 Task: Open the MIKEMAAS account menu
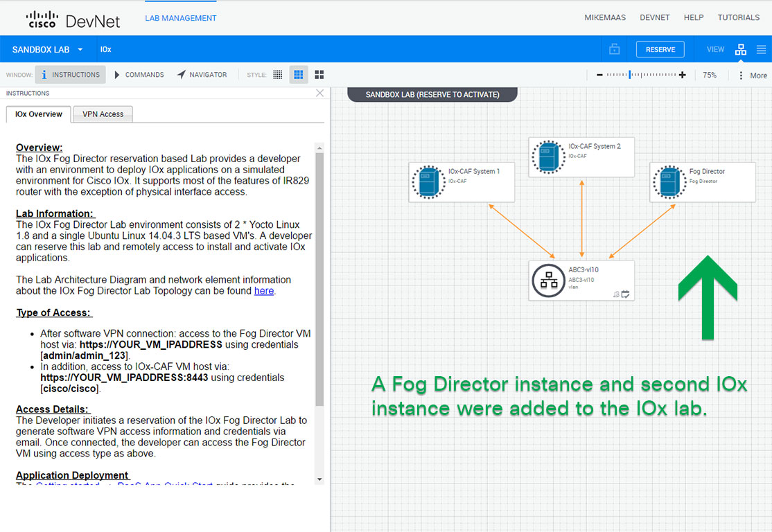point(604,18)
